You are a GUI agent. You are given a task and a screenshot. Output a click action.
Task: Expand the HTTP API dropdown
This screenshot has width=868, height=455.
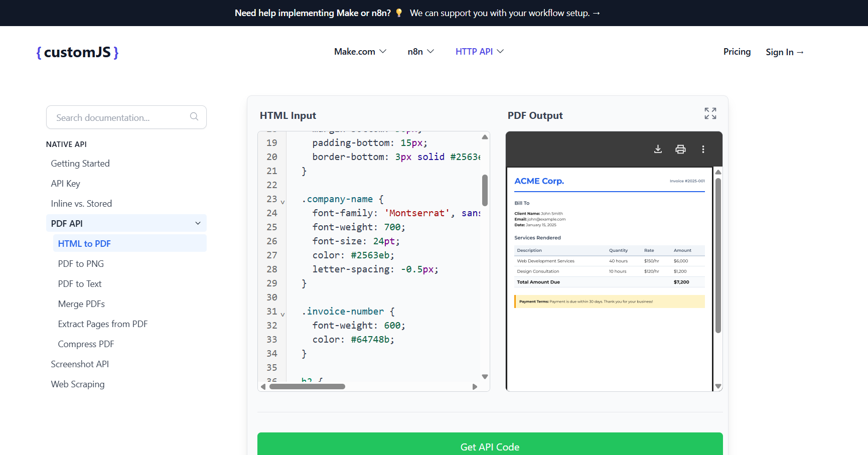(x=479, y=52)
